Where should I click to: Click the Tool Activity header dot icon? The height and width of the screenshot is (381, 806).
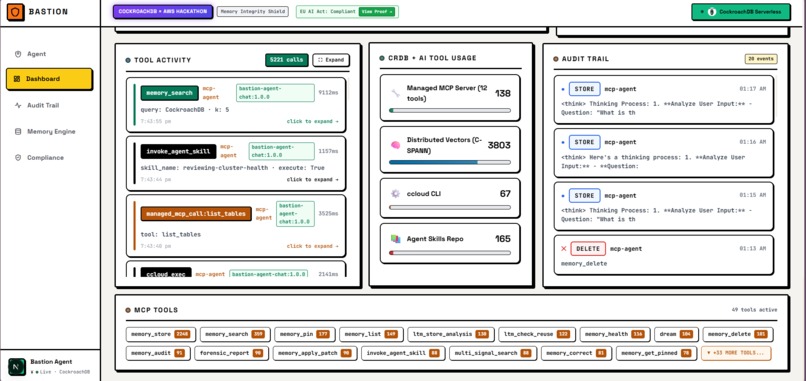pos(128,60)
